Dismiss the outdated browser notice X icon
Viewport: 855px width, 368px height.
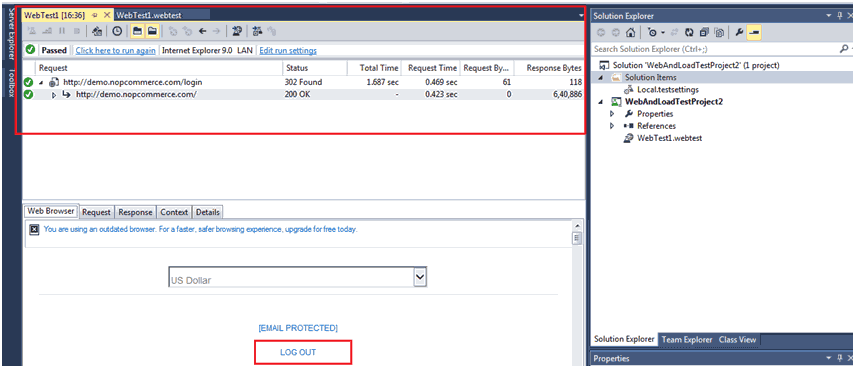coord(33,230)
